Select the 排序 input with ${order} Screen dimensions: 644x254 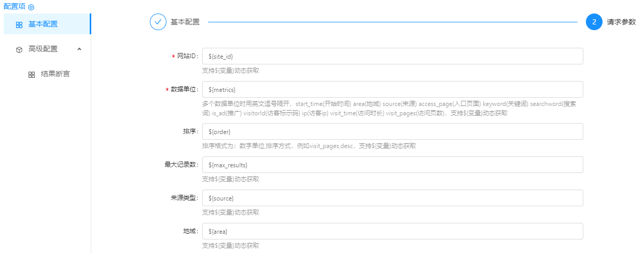[x=392, y=131]
